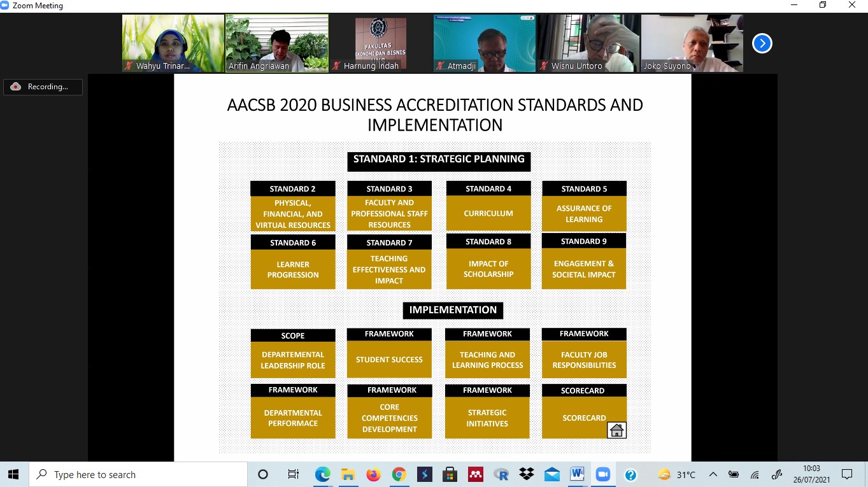868x487 pixels.
Task: Select Wahyu Trinar video thumbnail
Action: tap(173, 43)
